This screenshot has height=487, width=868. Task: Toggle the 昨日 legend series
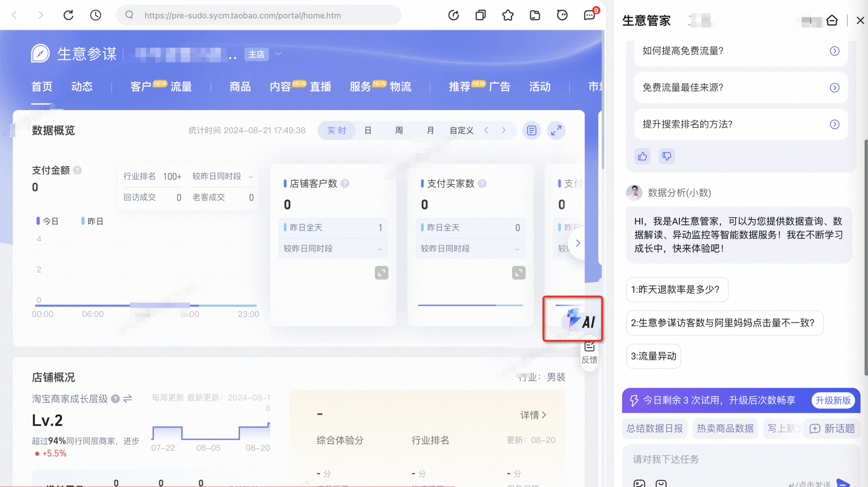point(92,221)
